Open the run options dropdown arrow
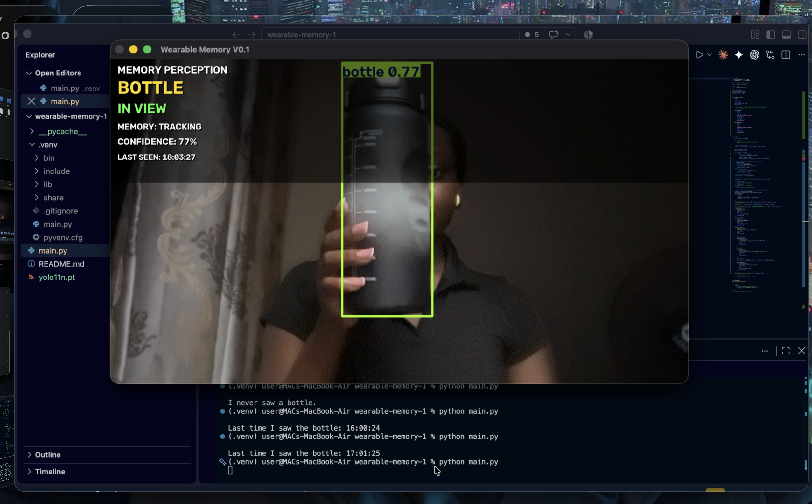 [x=709, y=55]
